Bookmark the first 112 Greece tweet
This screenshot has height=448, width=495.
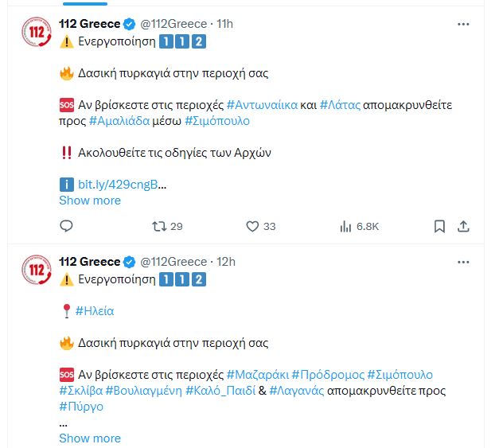coord(439,227)
